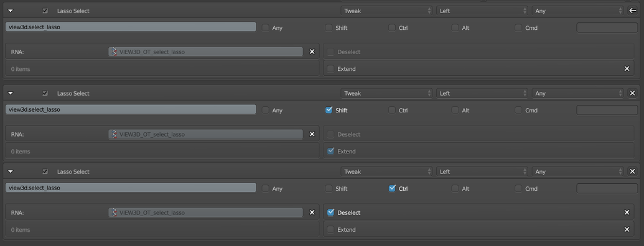Viewport: 644px width, 246px height.
Task: Enable Ctrl modifier in the Shift Lasso entry
Action: coord(392,111)
